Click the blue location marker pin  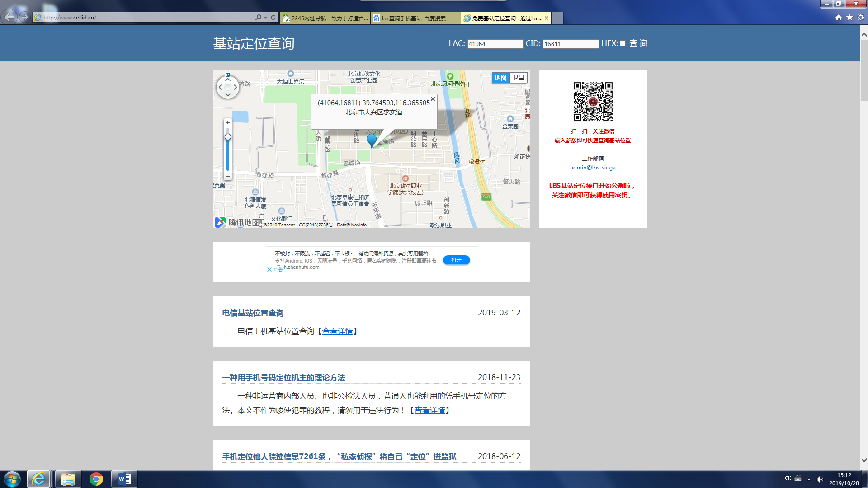(371, 140)
